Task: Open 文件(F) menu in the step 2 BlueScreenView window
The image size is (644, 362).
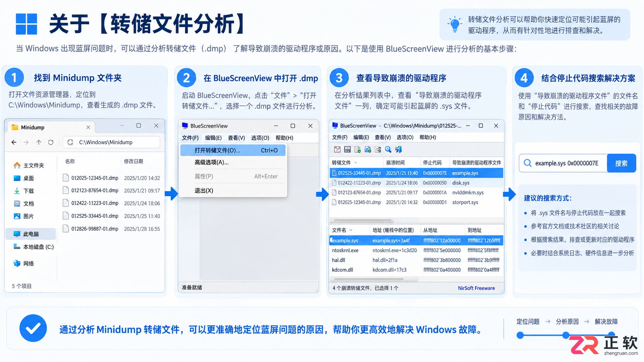Action: [x=190, y=138]
